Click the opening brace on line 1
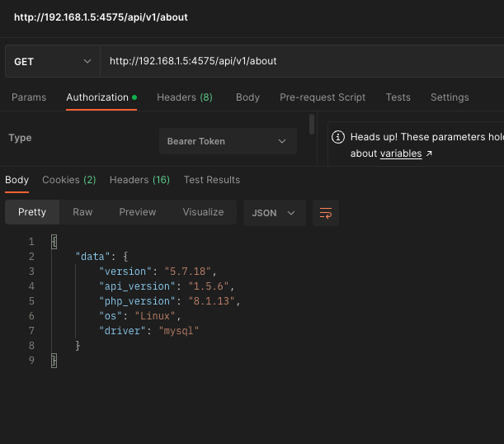Screen dimensions: 504x444 point(54,242)
